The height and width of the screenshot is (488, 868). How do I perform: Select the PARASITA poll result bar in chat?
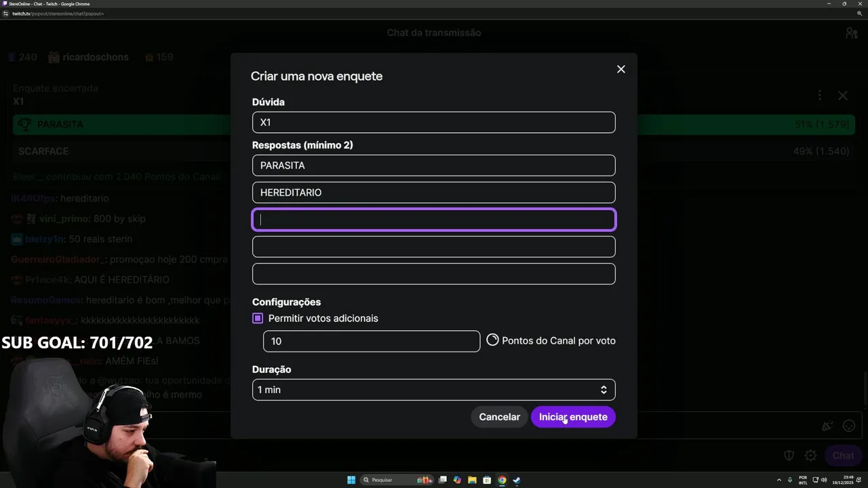pos(433,125)
